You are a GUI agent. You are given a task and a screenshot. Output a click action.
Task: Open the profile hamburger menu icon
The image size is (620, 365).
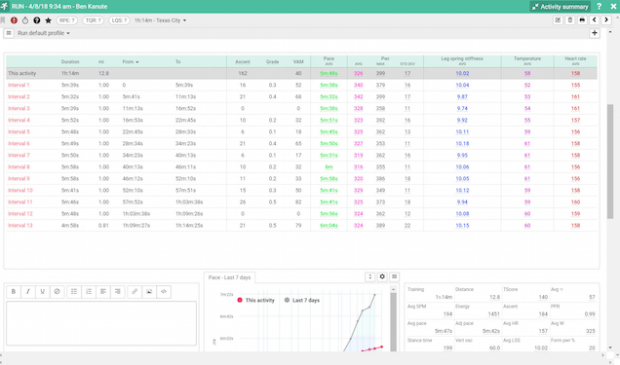pyautogui.click(x=9, y=33)
